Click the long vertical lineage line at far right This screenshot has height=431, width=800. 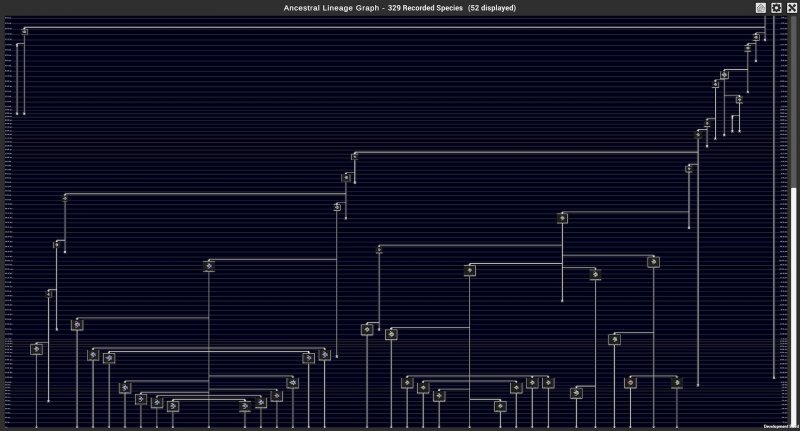775,200
